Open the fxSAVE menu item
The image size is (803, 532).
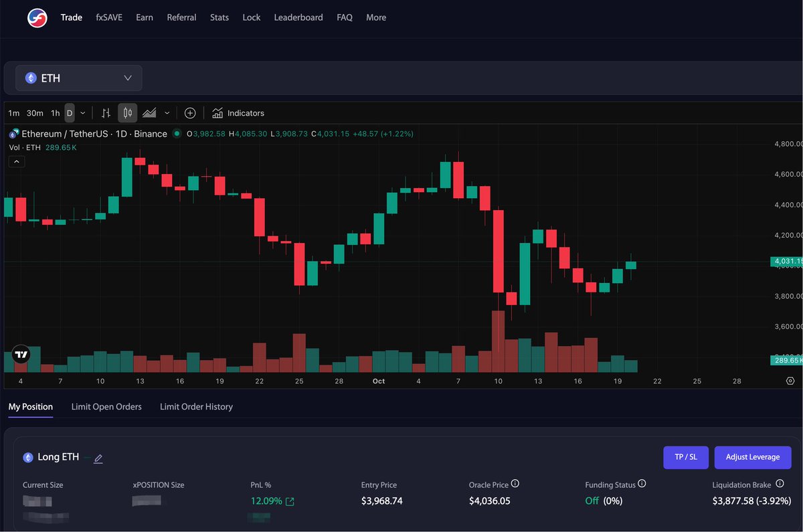coord(109,17)
